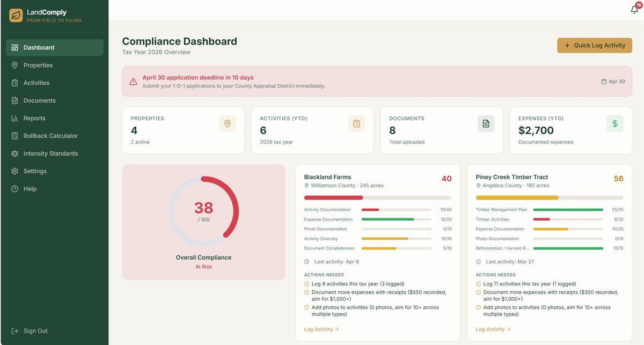View Intensity Standards page
The height and width of the screenshot is (345, 644).
click(x=55, y=153)
